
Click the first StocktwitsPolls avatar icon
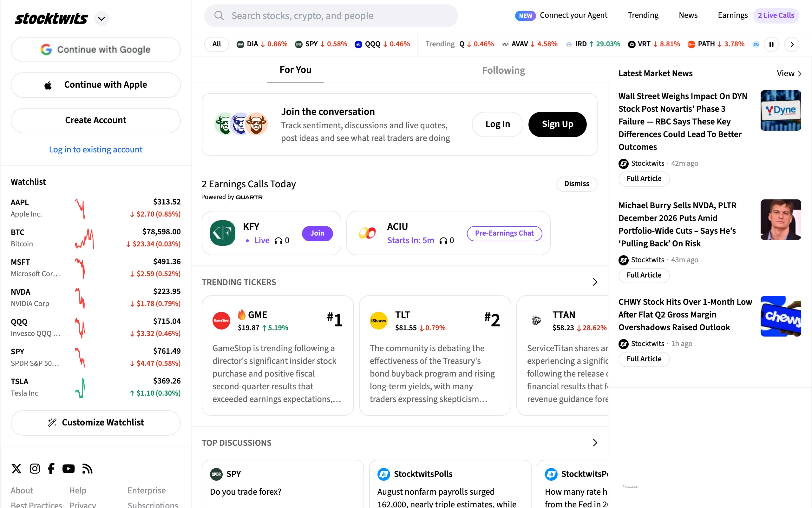(x=383, y=474)
